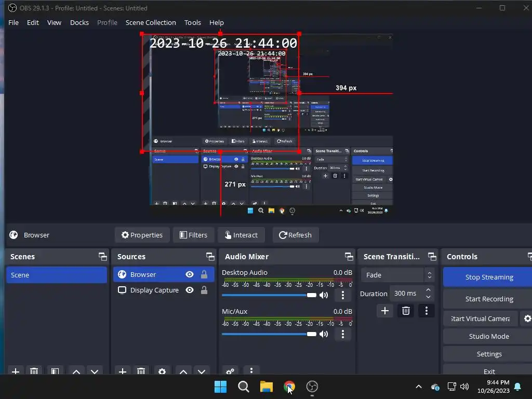Open Windows Start menu
532x399 pixels.
(220, 387)
